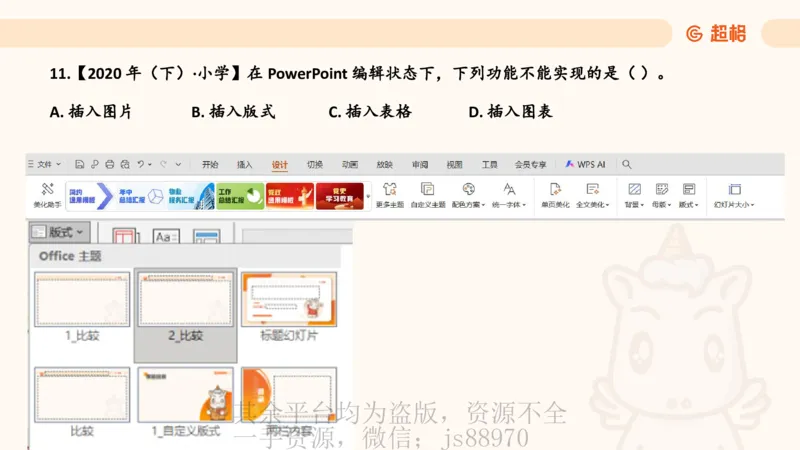The width and height of the screenshot is (800, 450).
Task: Apply the dark red 党史学习教育 theme
Action: (x=340, y=196)
